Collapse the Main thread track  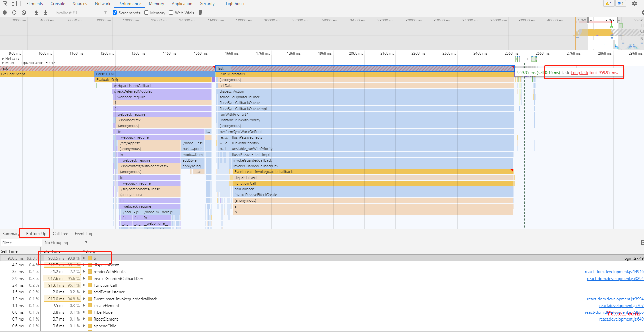(3, 63)
